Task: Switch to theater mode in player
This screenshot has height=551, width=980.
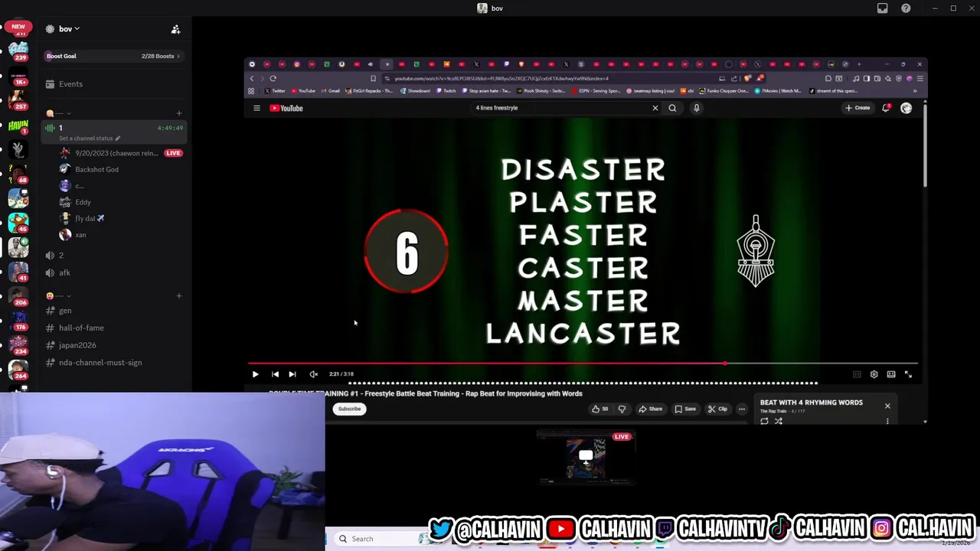Action: (x=891, y=374)
